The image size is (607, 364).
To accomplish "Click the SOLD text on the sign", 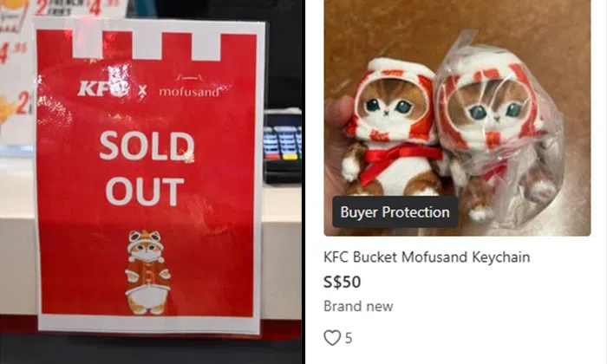I will click(x=147, y=146).
